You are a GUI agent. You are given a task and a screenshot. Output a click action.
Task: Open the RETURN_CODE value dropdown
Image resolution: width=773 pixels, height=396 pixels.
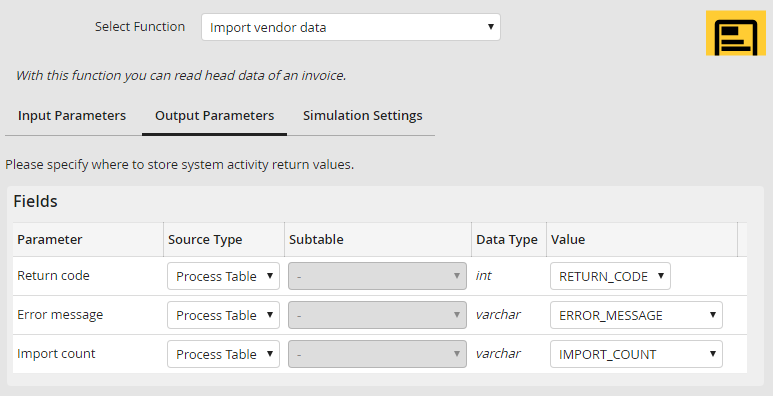610,276
